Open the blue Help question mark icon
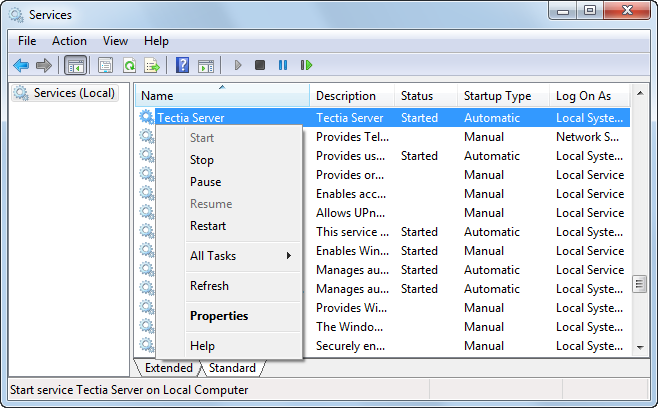 [182, 65]
